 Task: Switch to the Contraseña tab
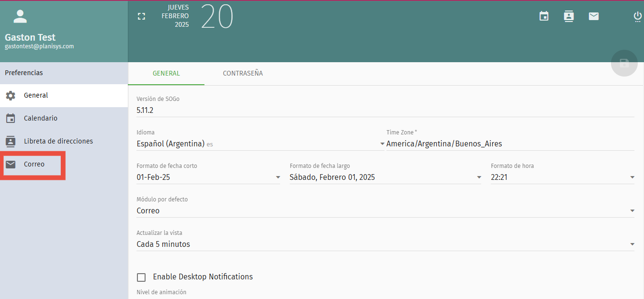243,74
